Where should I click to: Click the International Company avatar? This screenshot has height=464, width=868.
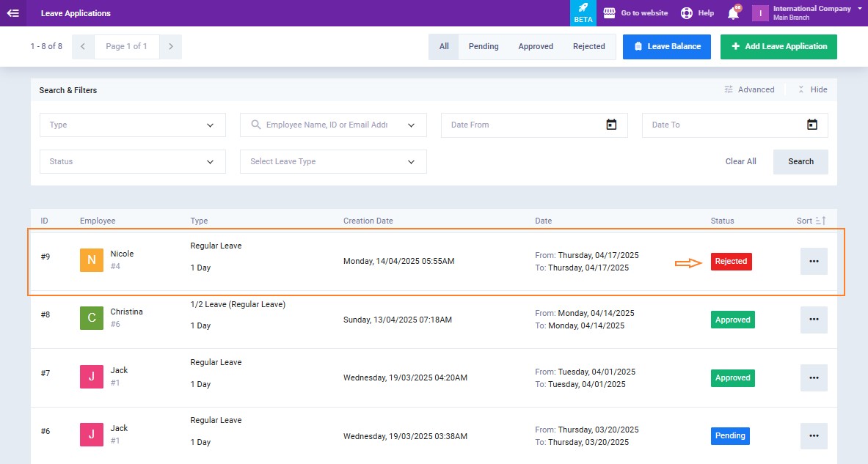click(x=760, y=13)
